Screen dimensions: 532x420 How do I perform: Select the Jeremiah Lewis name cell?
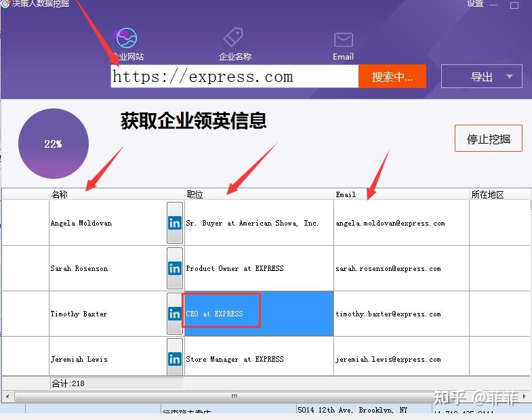tap(108, 356)
